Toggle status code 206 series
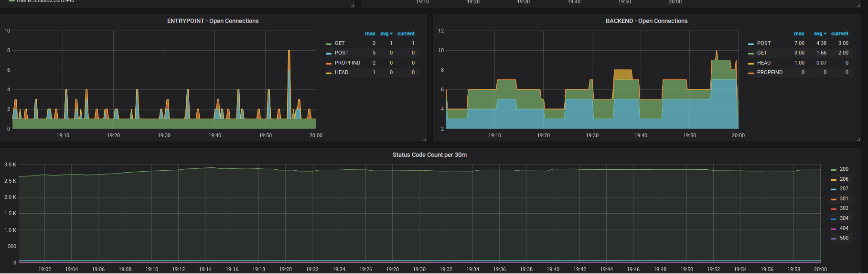 (x=844, y=179)
